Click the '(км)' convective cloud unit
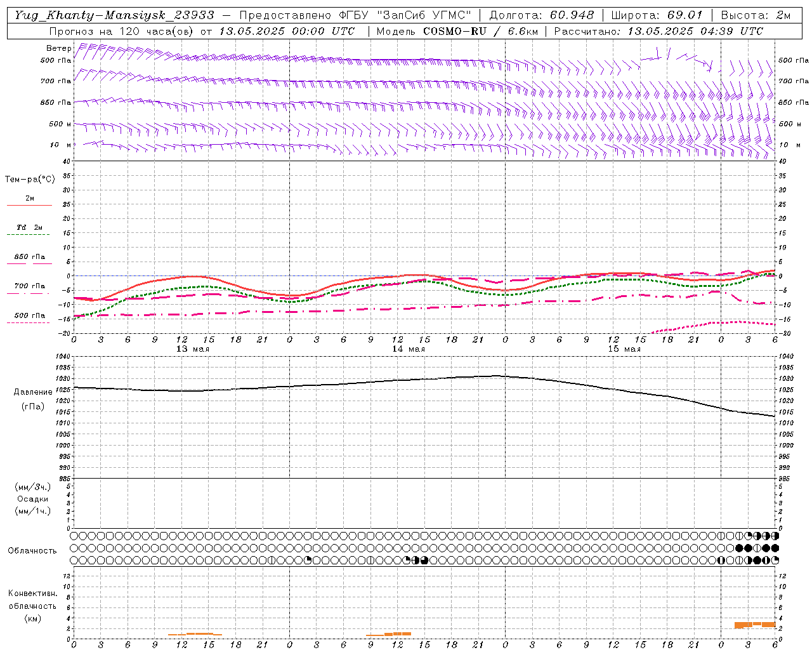This screenshot has width=812, height=650. click(32, 618)
